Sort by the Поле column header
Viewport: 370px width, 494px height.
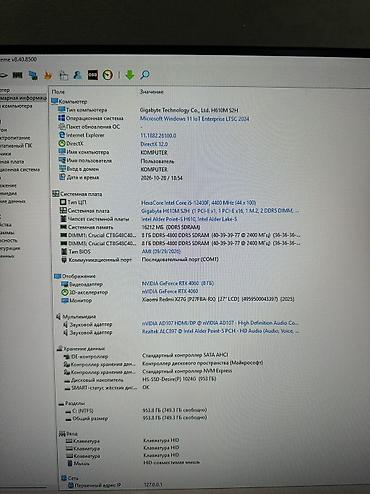tap(58, 92)
